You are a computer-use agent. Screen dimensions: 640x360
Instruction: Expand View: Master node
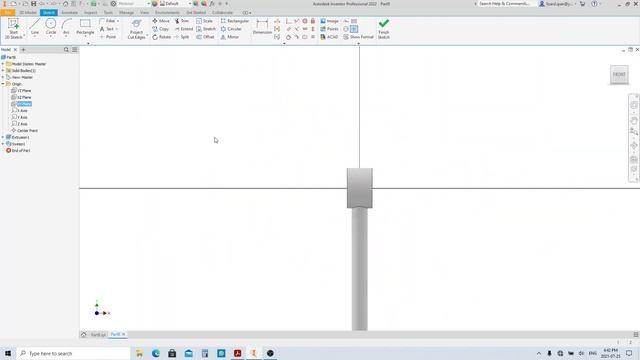tap(3, 77)
